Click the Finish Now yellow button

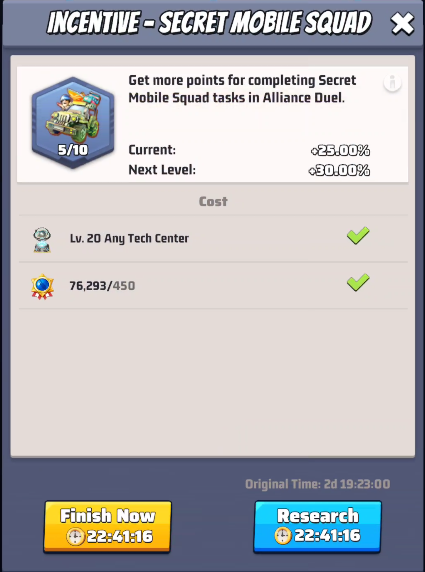click(x=107, y=526)
